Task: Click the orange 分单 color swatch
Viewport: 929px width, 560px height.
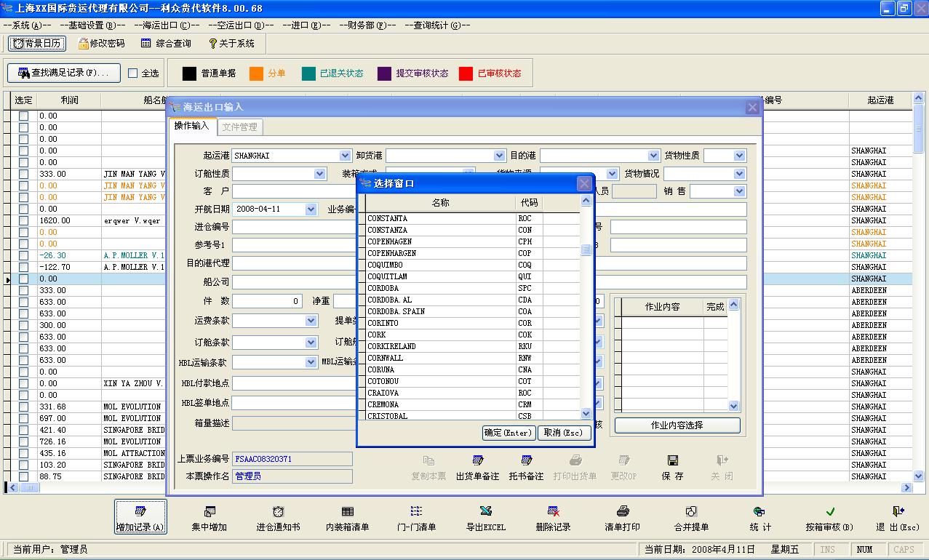Action: tap(256, 73)
